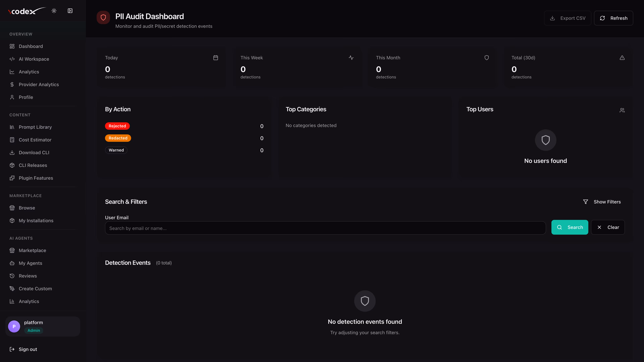
Task: Collapse the sidebar with the panel icon
Action: (70, 11)
